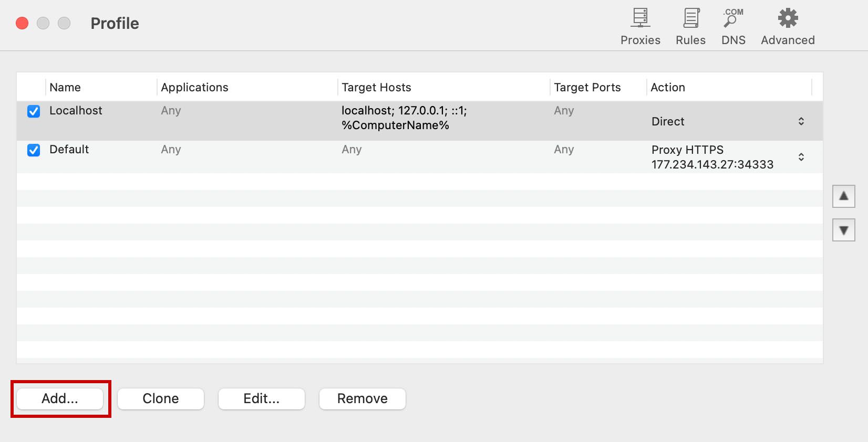Click the Applications column header

(194, 87)
